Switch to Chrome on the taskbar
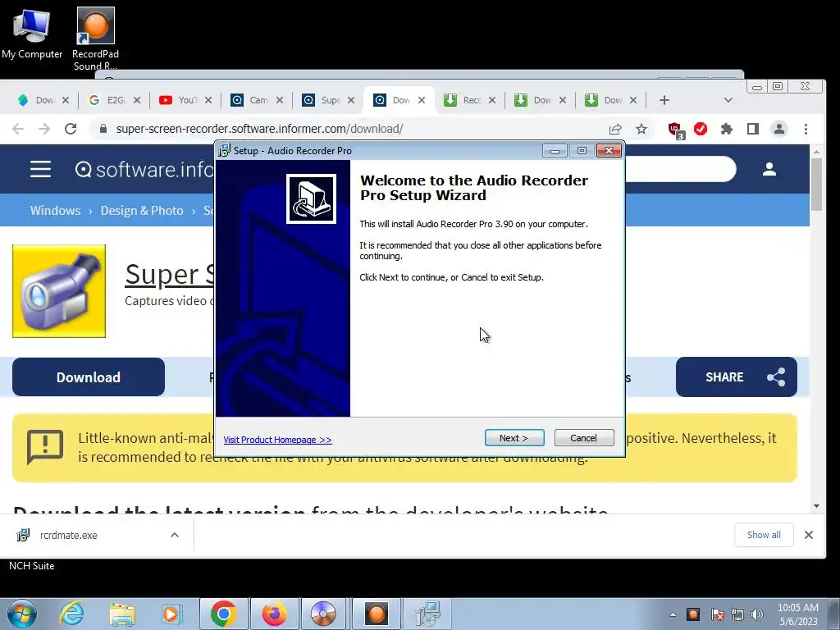840x630 pixels. coord(224,614)
